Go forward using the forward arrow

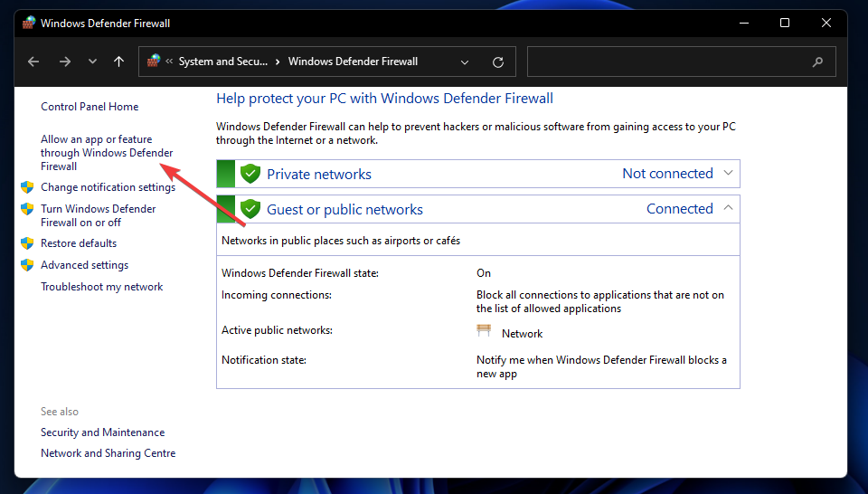pyautogui.click(x=65, y=62)
